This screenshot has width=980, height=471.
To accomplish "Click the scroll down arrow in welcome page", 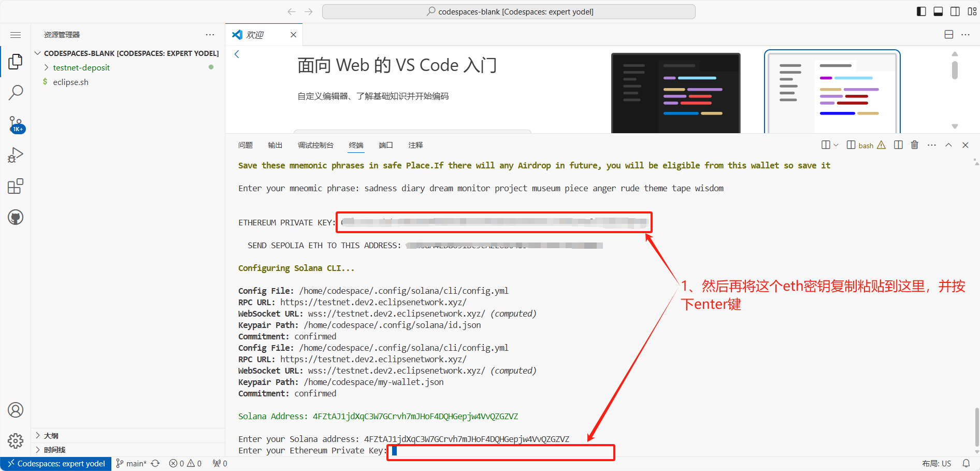I will click(x=955, y=126).
